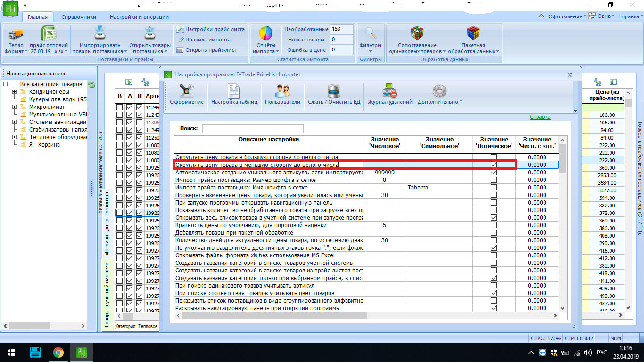Screen dimensions: 644x362
Task: Expand the Кондиционеры category tree node
Action: 14,92
